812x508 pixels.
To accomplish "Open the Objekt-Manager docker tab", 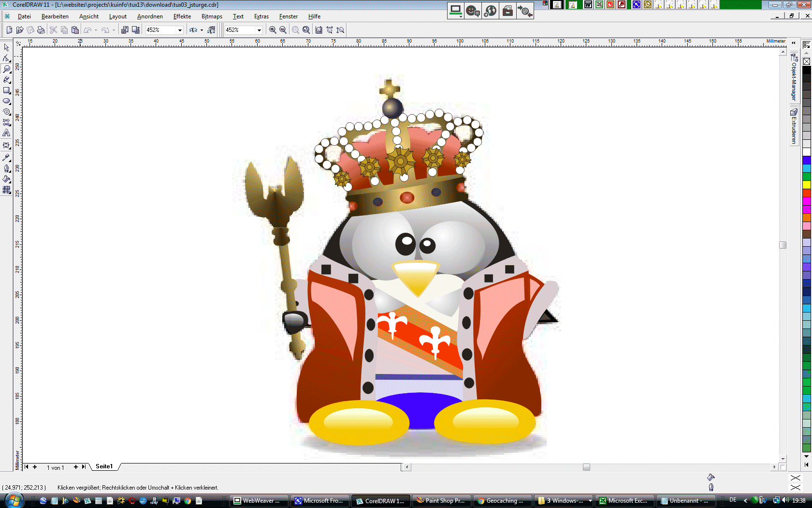I will click(x=794, y=77).
